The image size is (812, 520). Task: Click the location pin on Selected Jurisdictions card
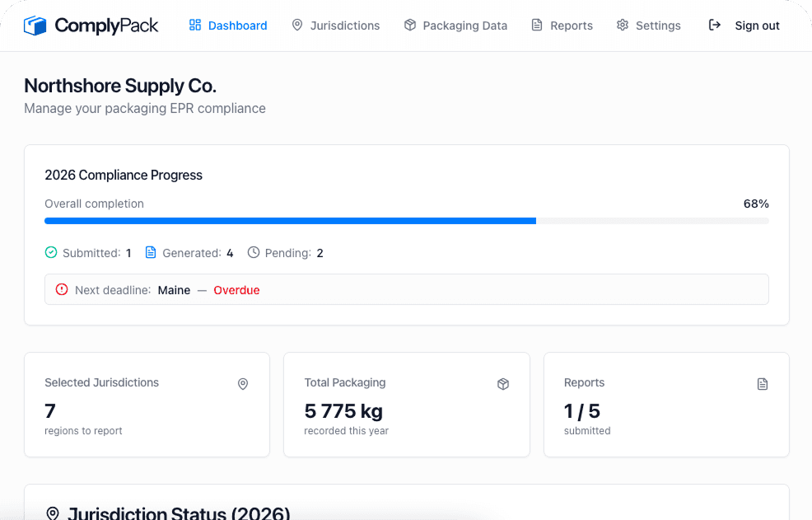pos(243,384)
